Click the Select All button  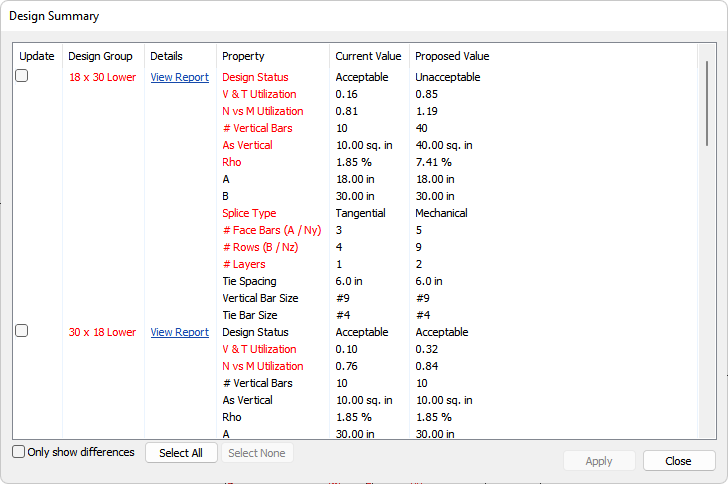click(181, 453)
